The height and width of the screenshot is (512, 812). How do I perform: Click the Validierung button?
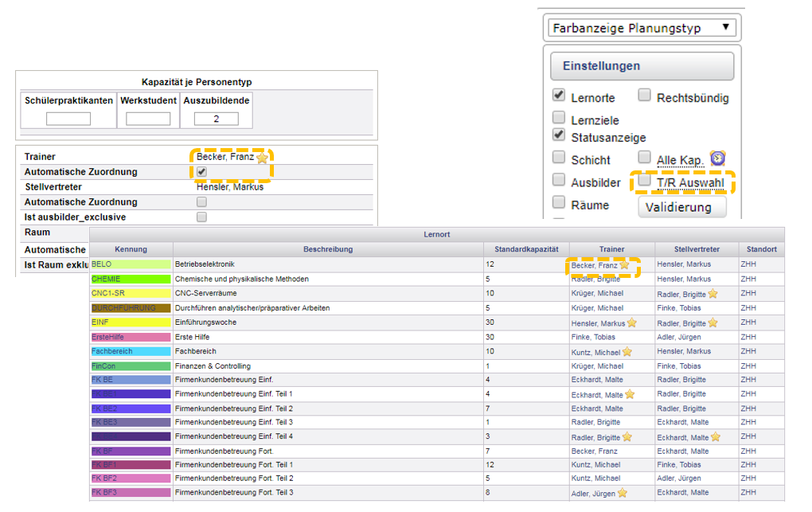[x=682, y=207]
